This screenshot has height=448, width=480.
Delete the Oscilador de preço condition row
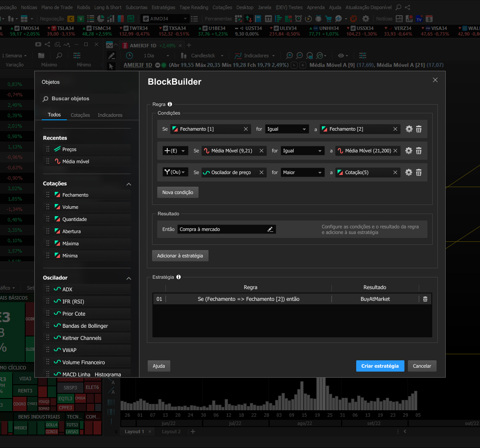click(x=419, y=172)
